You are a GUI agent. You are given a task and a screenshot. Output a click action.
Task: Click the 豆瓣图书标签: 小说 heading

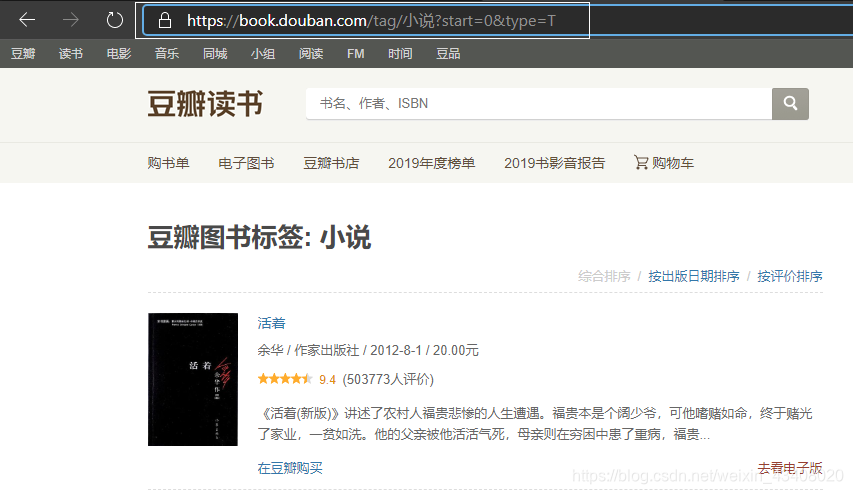(x=259, y=237)
